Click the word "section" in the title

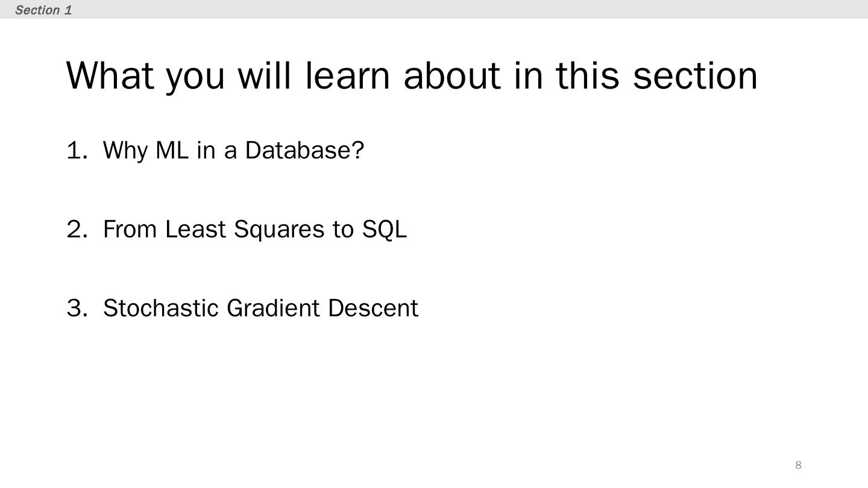(x=694, y=76)
